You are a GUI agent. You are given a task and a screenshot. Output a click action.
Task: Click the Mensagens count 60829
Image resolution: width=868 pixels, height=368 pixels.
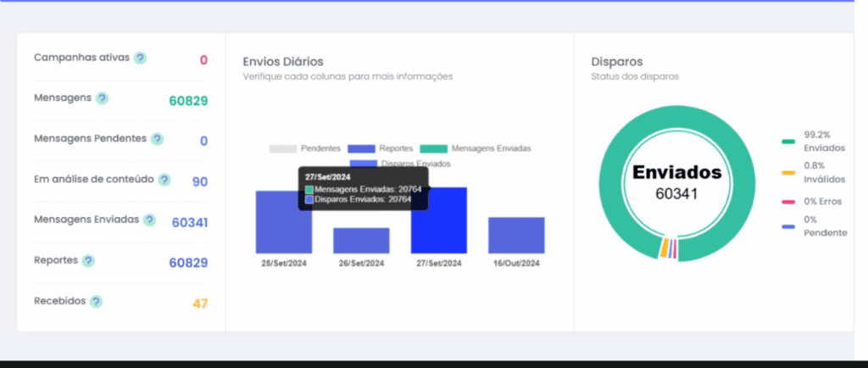[188, 101]
